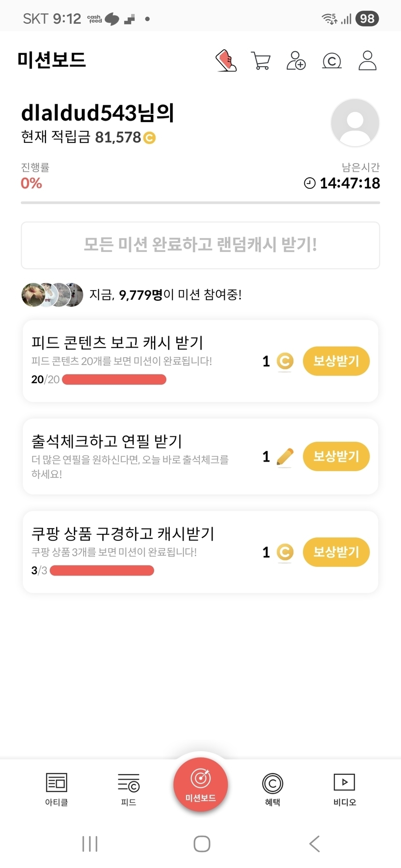The width and height of the screenshot is (401, 868).
Task: Claim reward for 쿠팡 상품 구경하고 캐시받기
Action: tap(336, 552)
